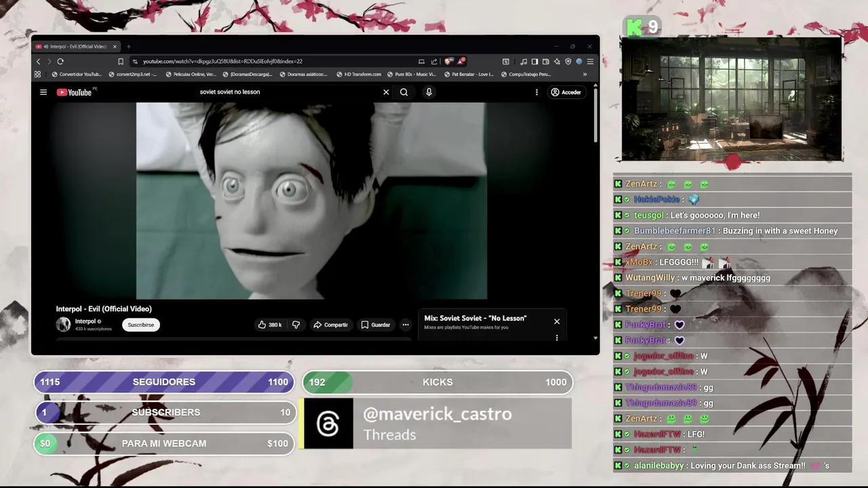Open more actions ellipsis beside Guardar
This screenshot has height=488, width=868.
coord(406,325)
